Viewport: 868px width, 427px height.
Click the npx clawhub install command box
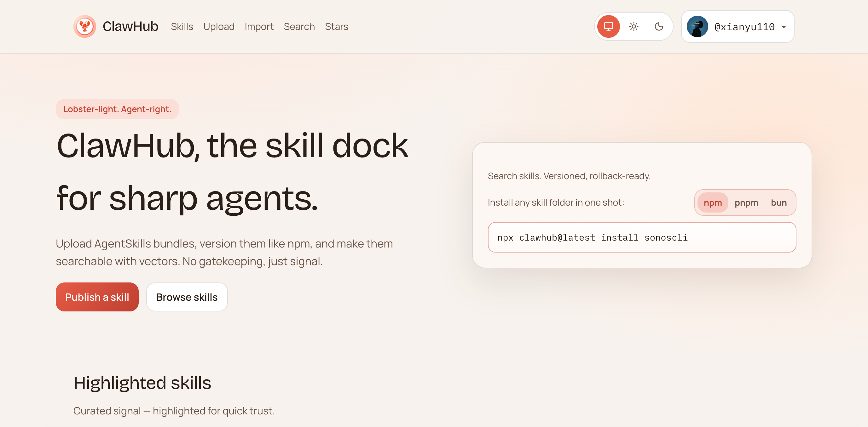coord(642,237)
